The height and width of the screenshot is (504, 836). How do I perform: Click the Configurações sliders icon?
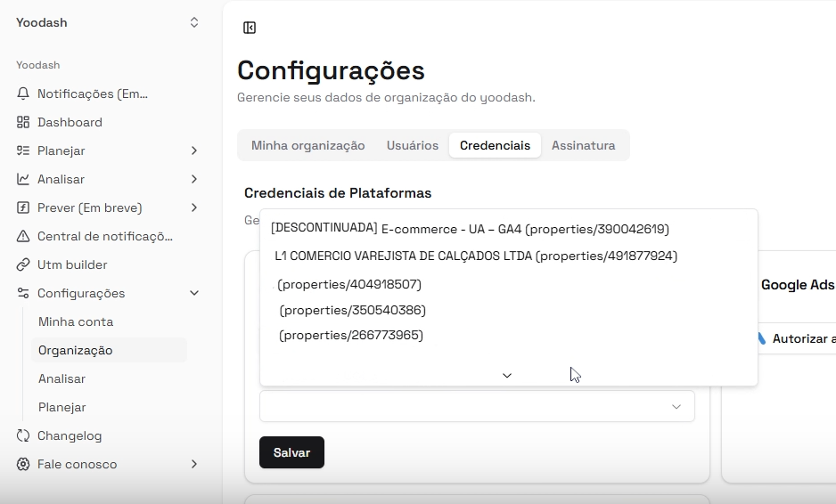coord(23,293)
